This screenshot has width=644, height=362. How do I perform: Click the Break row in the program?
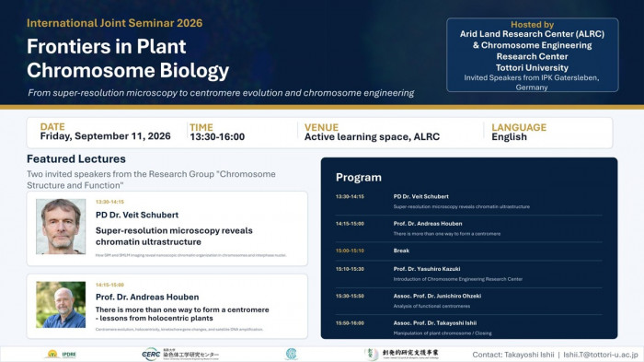(468, 251)
